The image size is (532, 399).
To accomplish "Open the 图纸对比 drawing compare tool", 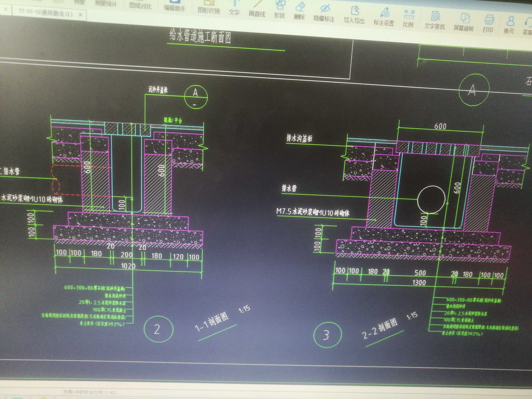I will (140, 5).
